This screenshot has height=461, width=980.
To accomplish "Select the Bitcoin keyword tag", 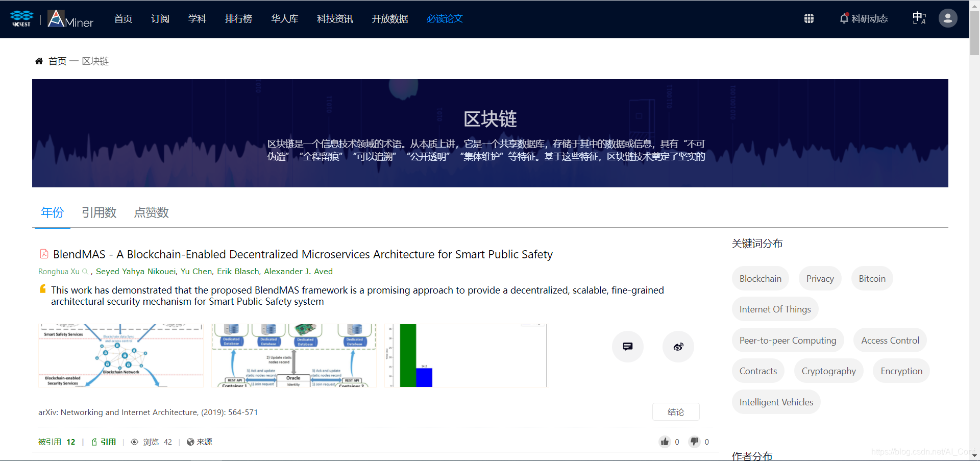I will click(x=872, y=279).
